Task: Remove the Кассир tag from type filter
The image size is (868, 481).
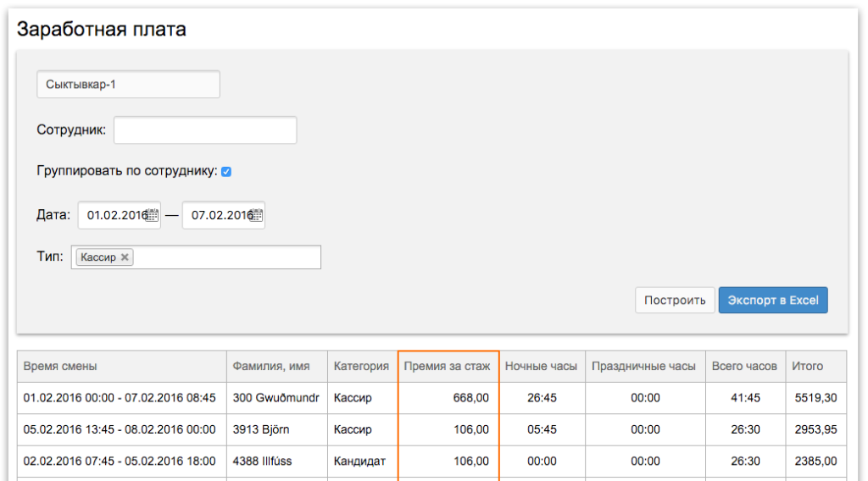Action: click(125, 257)
